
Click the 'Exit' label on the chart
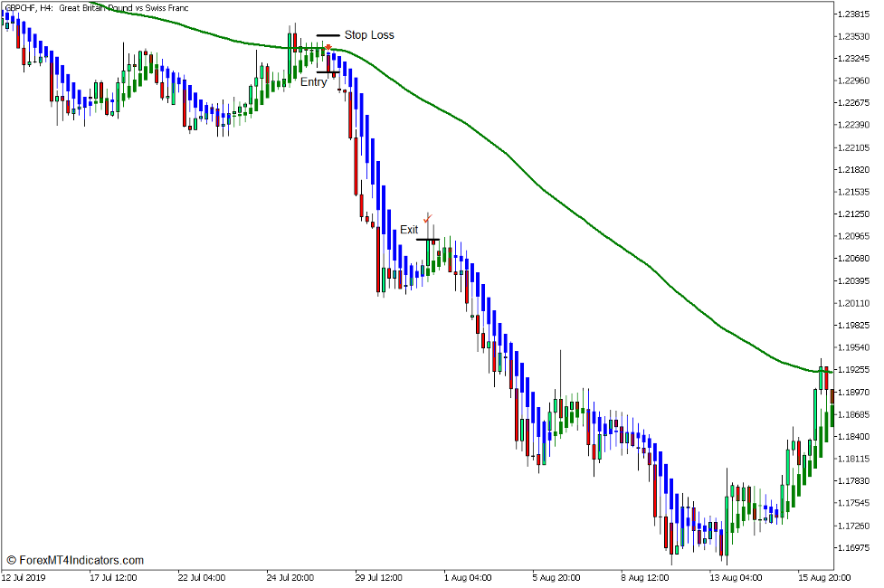[x=409, y=230]
